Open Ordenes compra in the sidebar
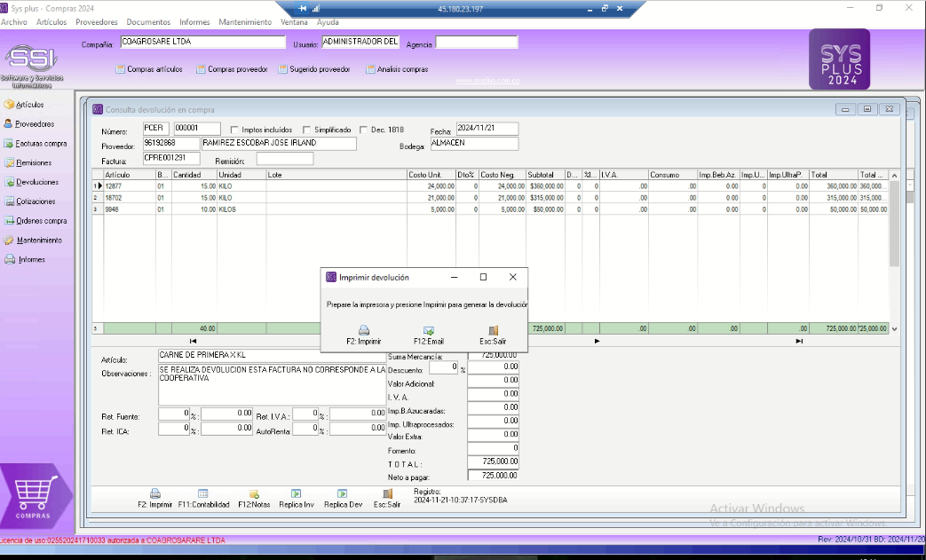Viewport: 926px width, 560px height. tap(35, 221)
